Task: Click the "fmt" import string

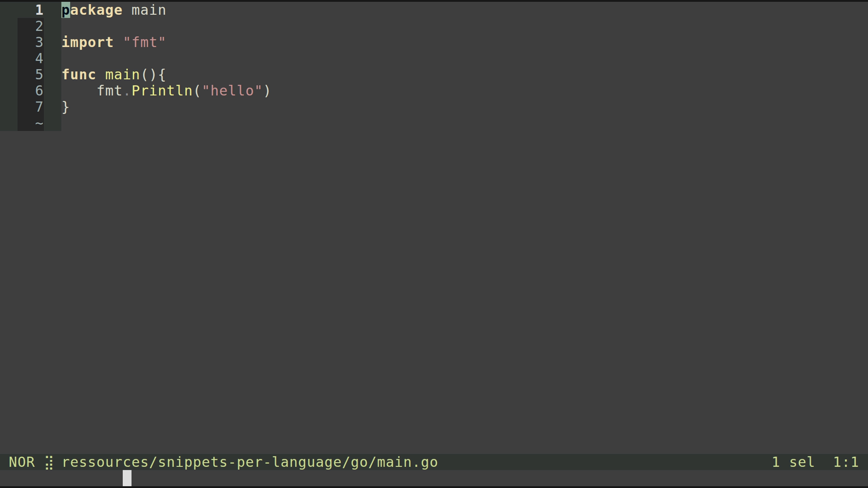Action: click(x=144, y=42)
